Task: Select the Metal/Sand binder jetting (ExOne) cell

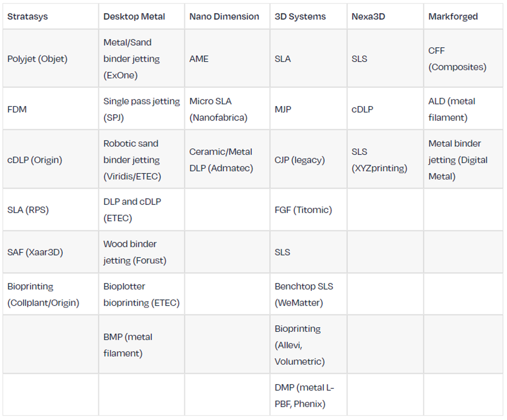Action: [141, 59]
